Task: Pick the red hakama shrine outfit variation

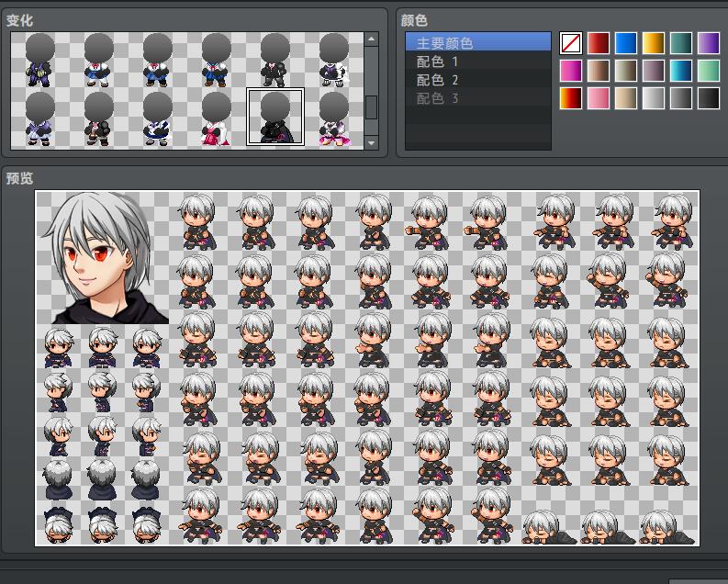Action: (216, 118)
